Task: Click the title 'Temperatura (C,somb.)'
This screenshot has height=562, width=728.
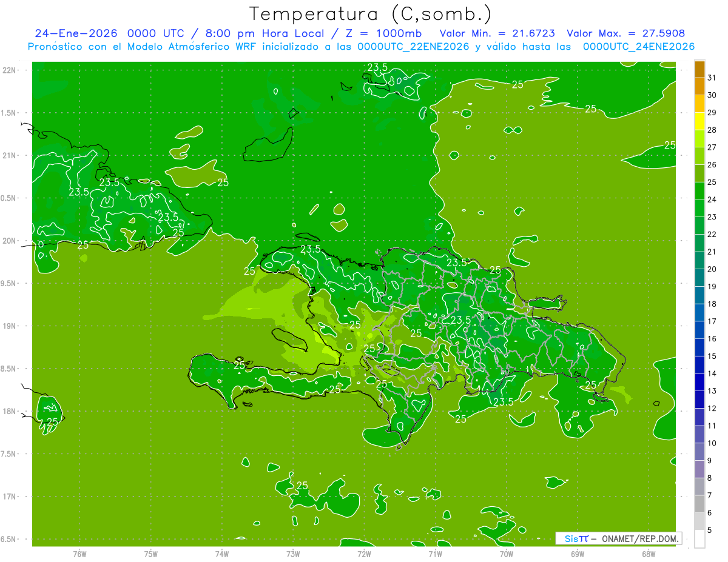Action: pos(371,14)
